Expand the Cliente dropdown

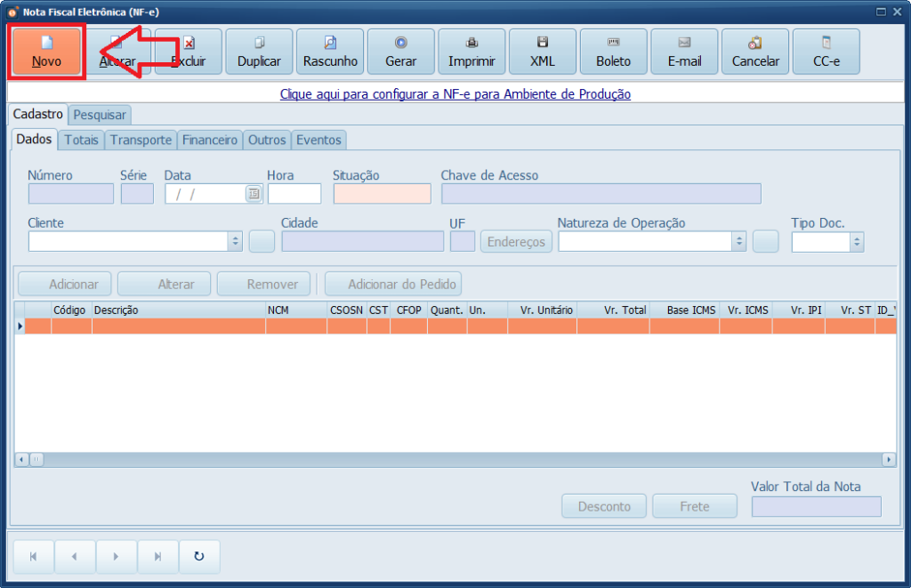(235, 241)
